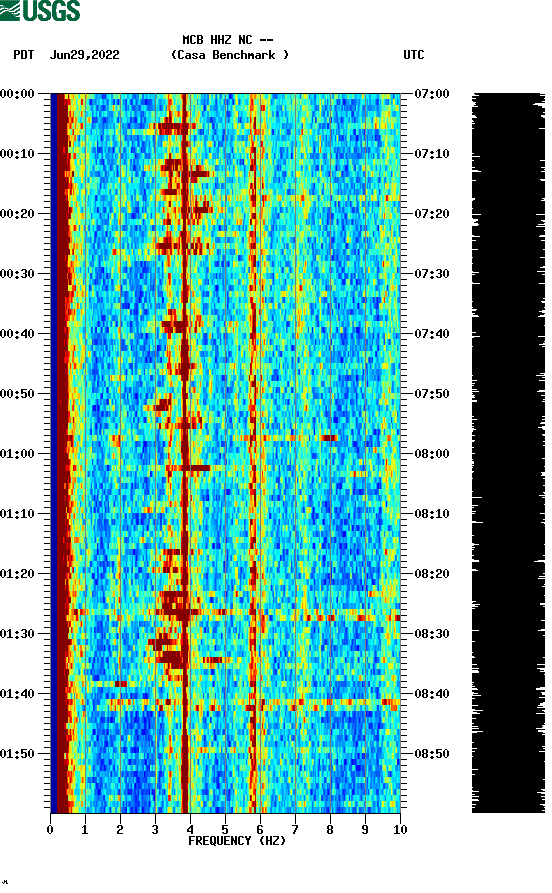This screenshot has height=893, width=552.
Task: Click the 6 Hz frequency tick label
Action: 260,830
